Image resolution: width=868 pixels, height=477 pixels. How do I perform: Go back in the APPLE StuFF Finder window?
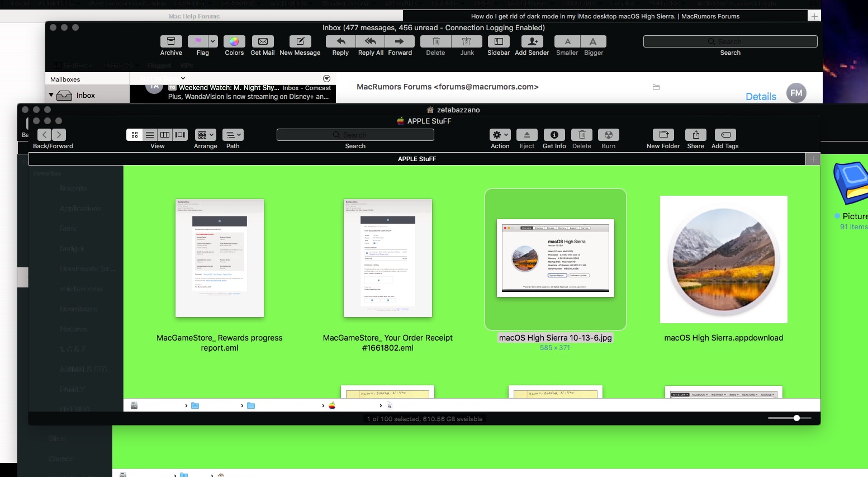coord(45,135)
